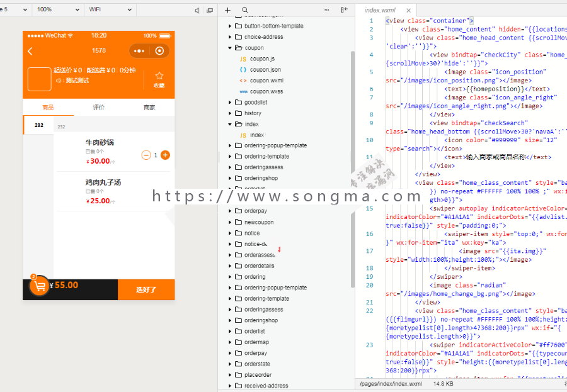
Task: Tap the 选好了 checkout button
Action: 146,289
